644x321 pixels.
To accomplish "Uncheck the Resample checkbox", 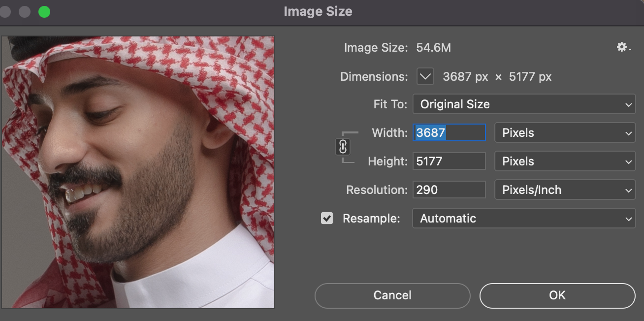I will coord(327,218).
